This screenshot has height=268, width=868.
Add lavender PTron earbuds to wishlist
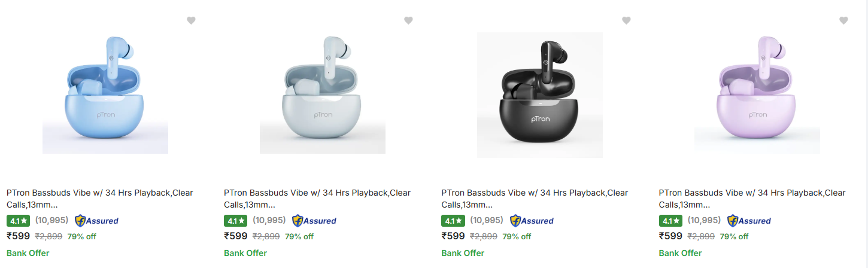843,20
